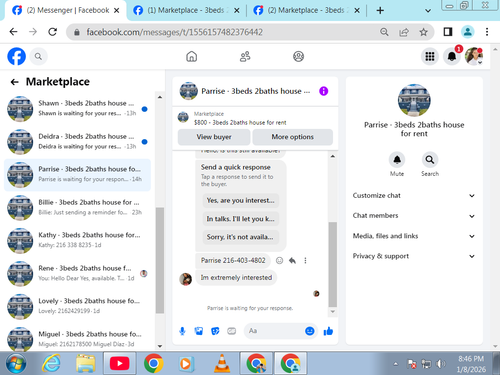This screenshot has height=375, width=500.
Task: Open the Kathy conversation
Action: 77,240
